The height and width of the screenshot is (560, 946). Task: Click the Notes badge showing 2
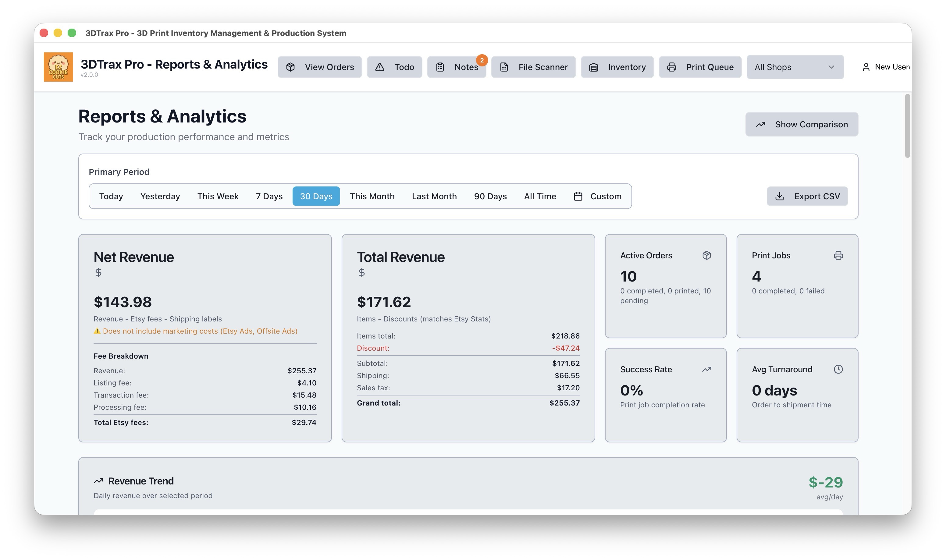pos(482,60)
